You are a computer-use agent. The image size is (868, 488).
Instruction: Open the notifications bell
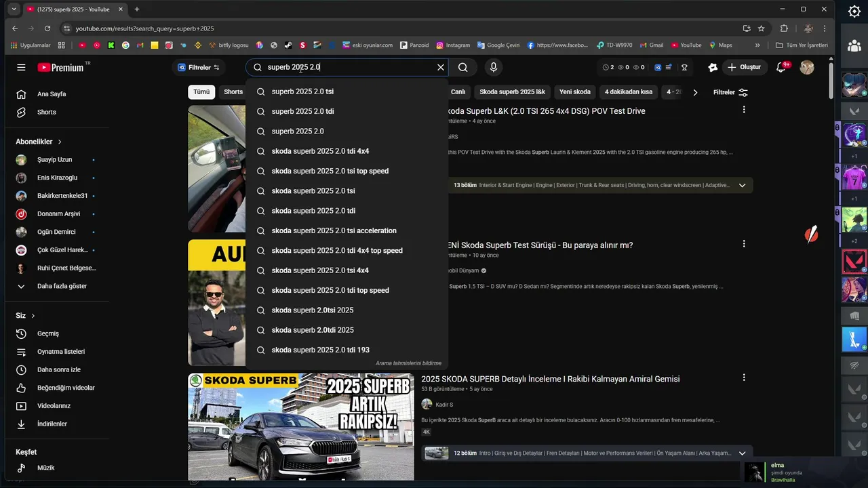pyautogui.click(x=781, y=67)
